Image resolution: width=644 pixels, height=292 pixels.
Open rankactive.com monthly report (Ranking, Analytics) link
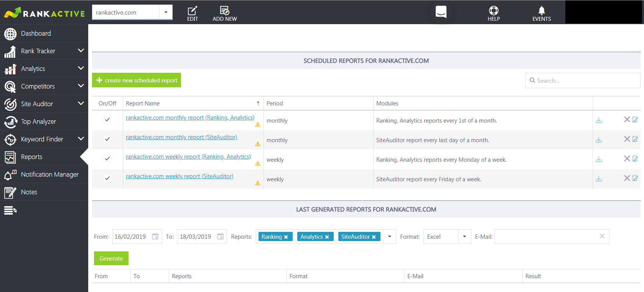(190, 118)
